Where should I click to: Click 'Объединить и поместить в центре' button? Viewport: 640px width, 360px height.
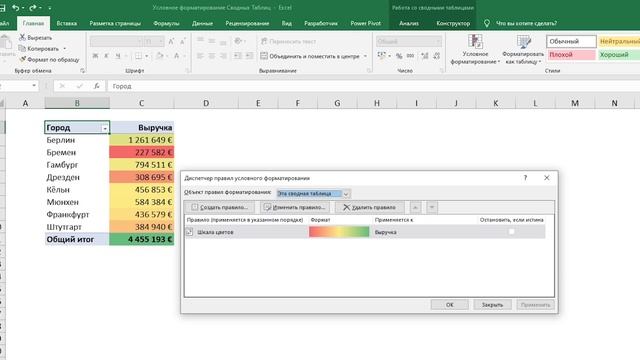pyautogui.click(x=310, y=56)
